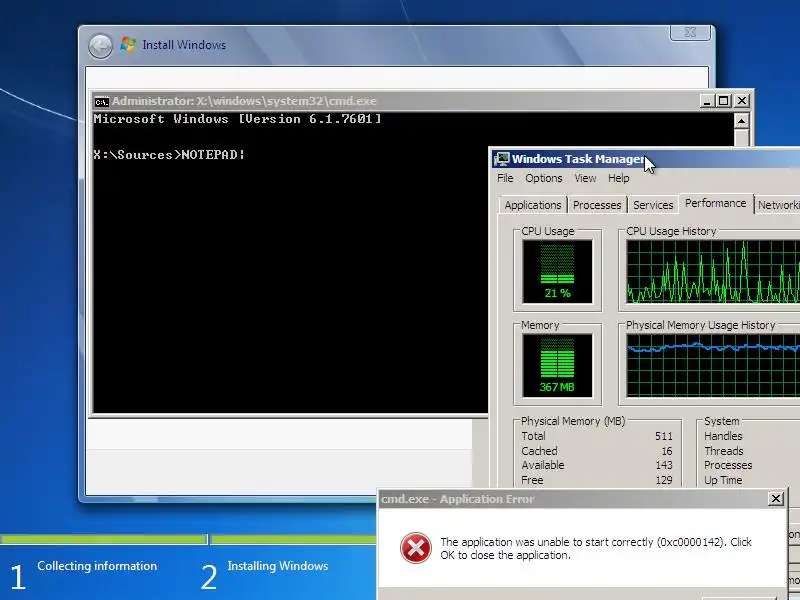The image size is (800, 600).
Task: Close the Administrator cmd.exe window
Action: coord(741,101)
